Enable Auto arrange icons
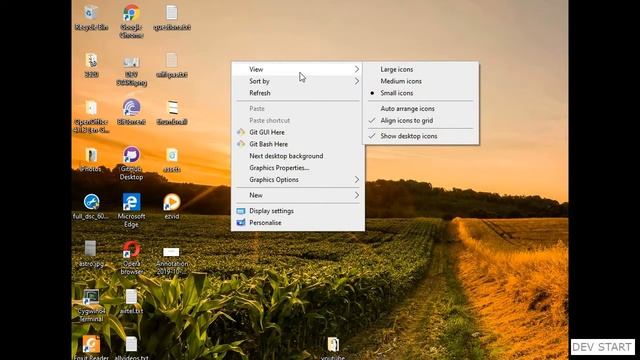640x360 pixels. pos(420,109)
